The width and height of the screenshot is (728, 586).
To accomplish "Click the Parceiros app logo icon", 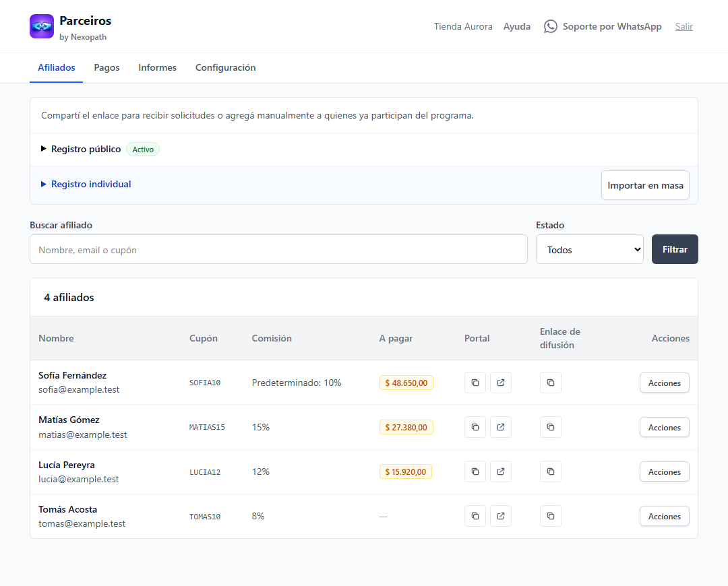I will pyautogui.click(x=42, y=26).
